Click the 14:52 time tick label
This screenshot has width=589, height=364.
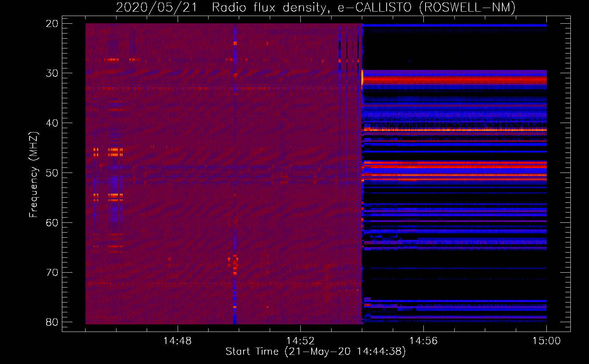point(300,341)
